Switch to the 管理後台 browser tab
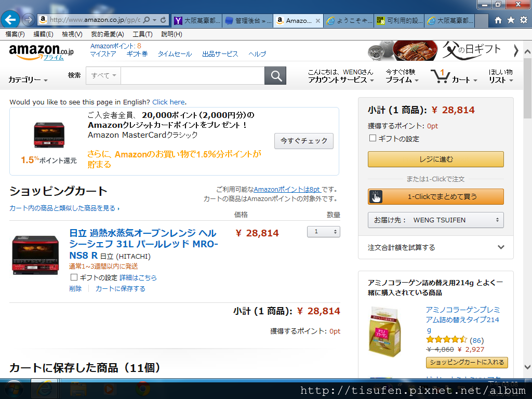Viewport: 532px width, 399px height. [248, 21]
